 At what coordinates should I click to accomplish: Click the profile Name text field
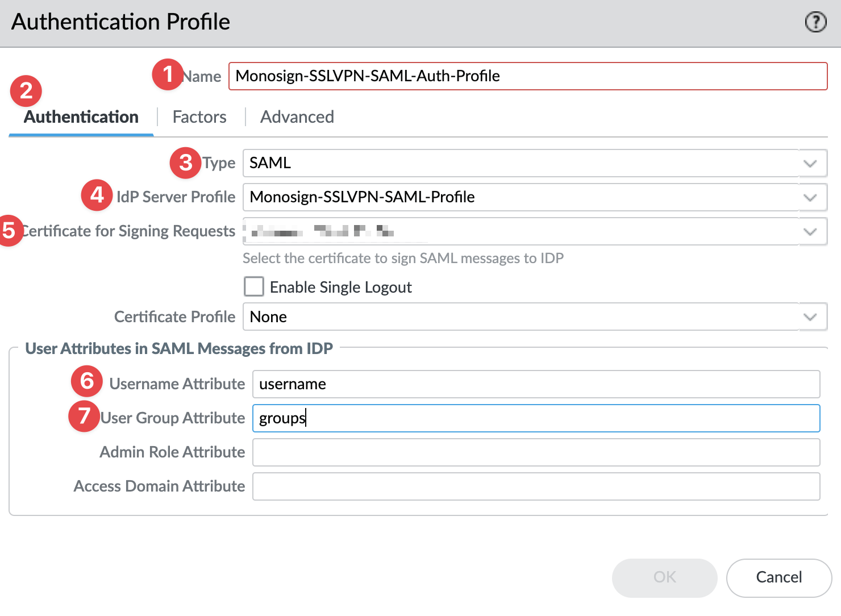coord(527,76)
